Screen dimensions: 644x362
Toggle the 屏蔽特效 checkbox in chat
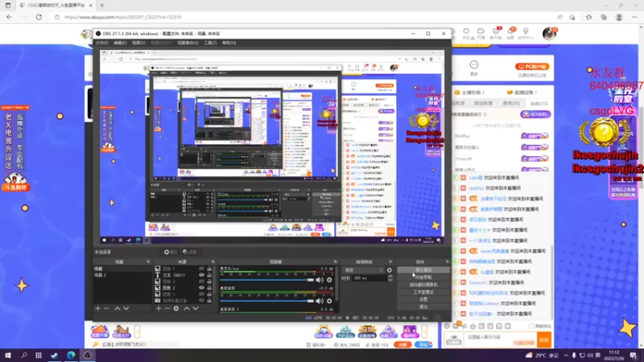pos(531,327)
